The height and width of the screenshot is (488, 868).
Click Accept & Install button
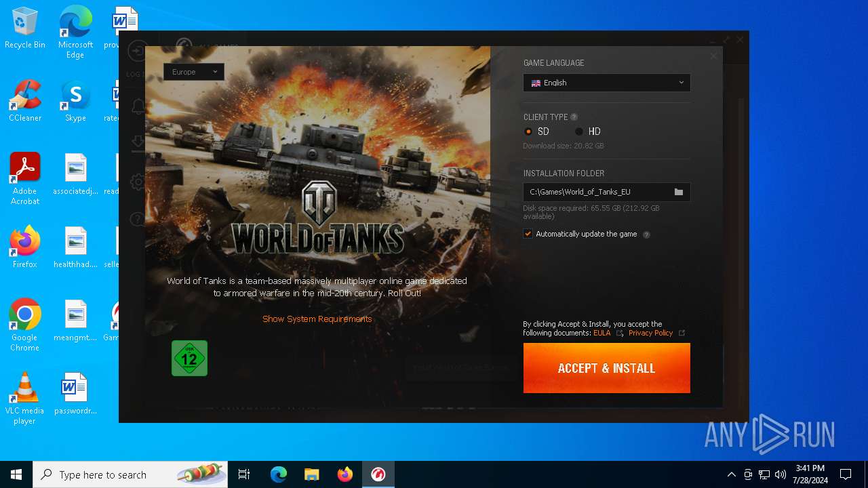pyautogui.click(x=607, y=368)
